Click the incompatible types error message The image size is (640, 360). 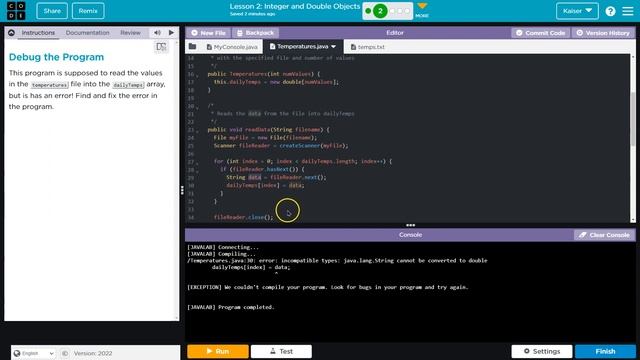[x=337, y=260]
